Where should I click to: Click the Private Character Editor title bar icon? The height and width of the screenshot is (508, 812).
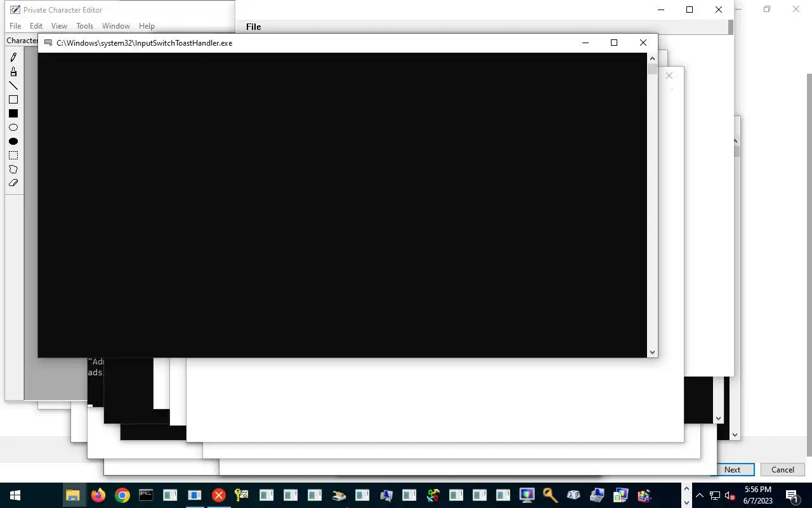(x=15, y=10)
